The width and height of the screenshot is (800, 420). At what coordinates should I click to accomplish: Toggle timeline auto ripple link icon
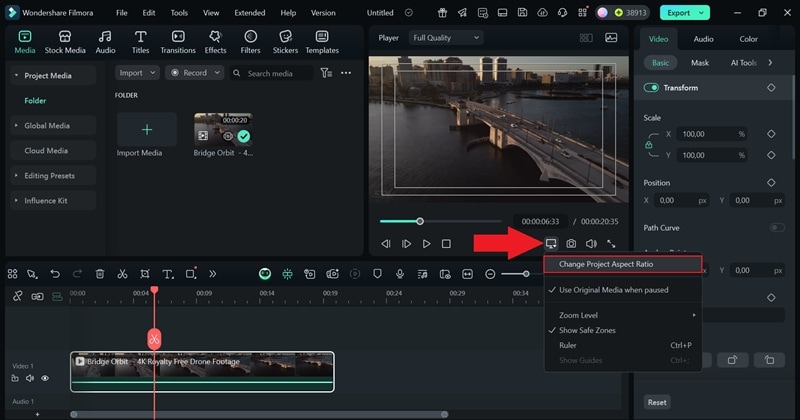(x=17, y=296)
